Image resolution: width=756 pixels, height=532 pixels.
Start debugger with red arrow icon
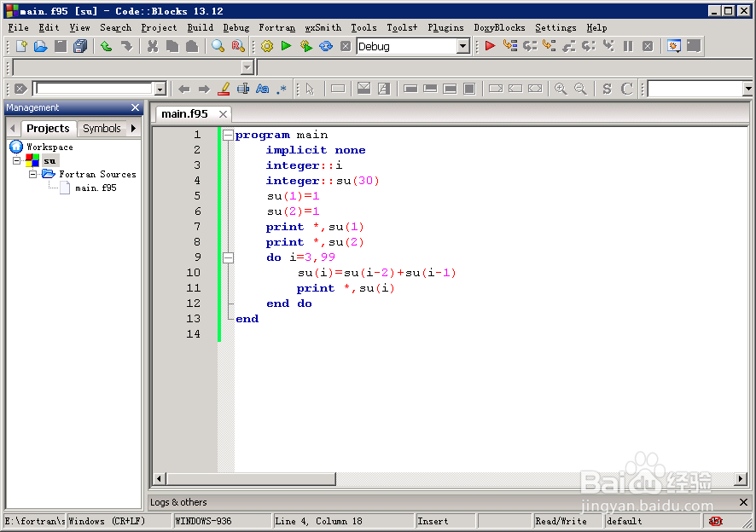tap(490, 46)
